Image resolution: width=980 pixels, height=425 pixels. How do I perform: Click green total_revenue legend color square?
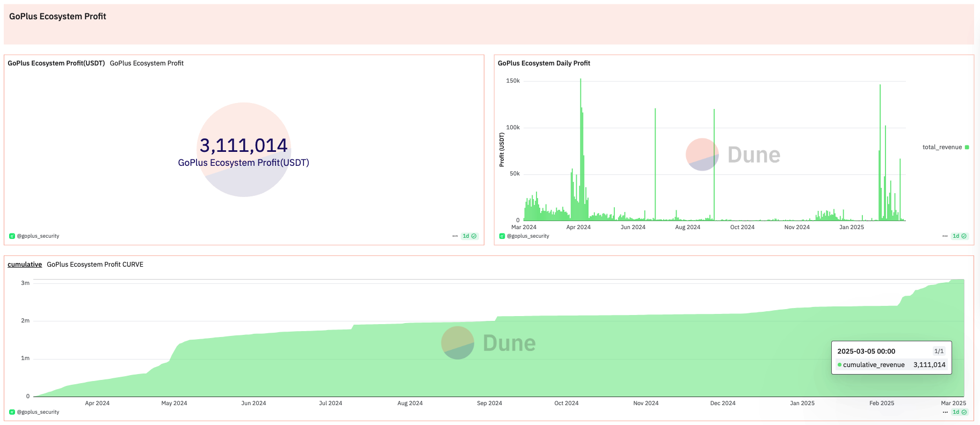point(967,147)
